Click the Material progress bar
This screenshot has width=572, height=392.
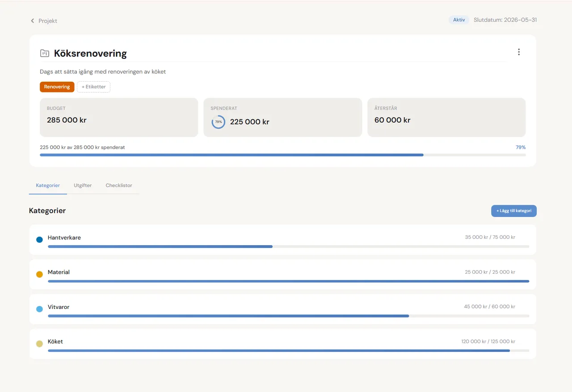point(289,281)
